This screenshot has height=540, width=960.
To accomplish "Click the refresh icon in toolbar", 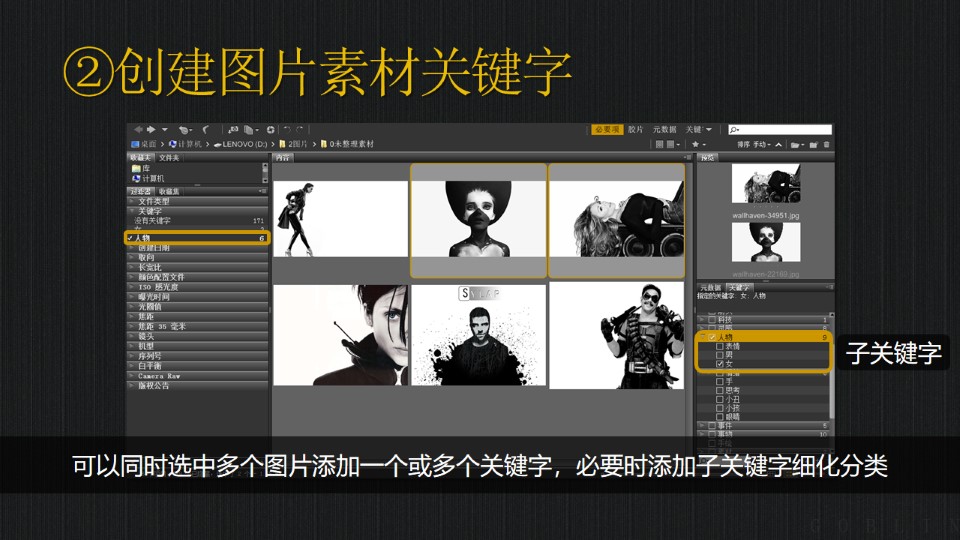I will (x=271, y=130).
